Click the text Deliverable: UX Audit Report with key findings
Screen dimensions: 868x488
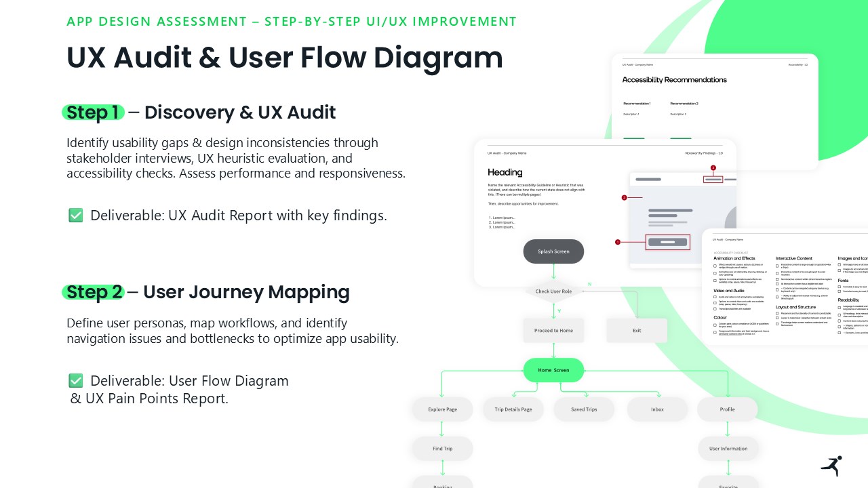pos(239,216)
